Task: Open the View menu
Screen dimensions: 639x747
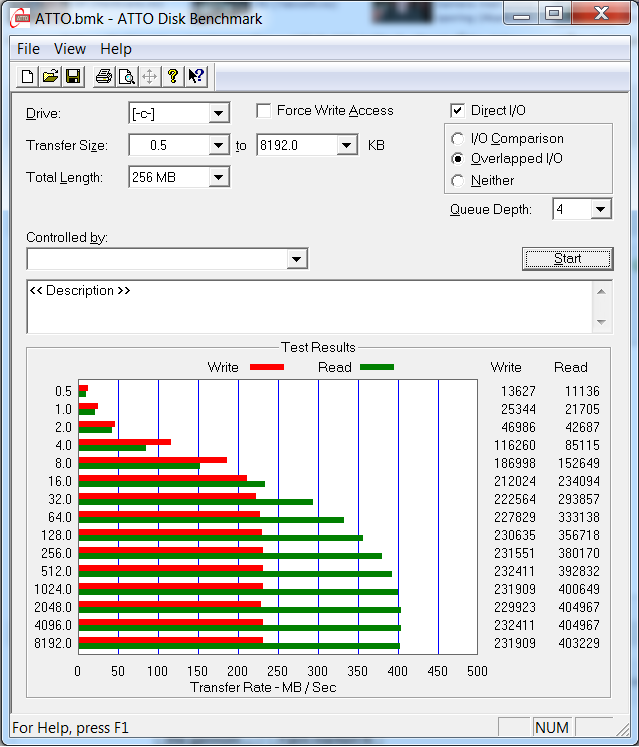Action: 70,49
